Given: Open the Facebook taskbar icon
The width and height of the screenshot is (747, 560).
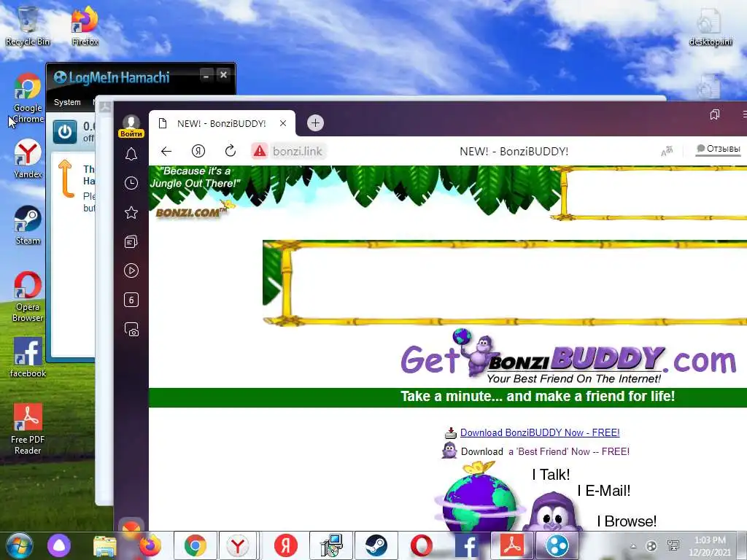Looking at the screenshot, I should [466, 545].
